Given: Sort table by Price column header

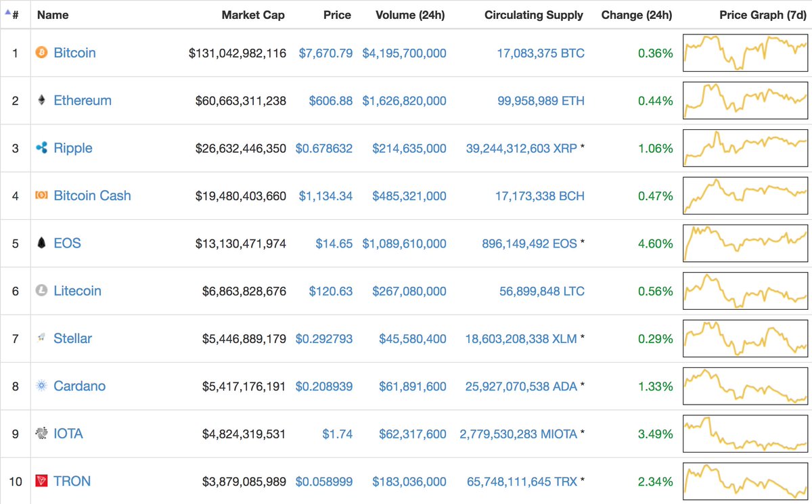Looking at the screenshot, I should (337, 15).
